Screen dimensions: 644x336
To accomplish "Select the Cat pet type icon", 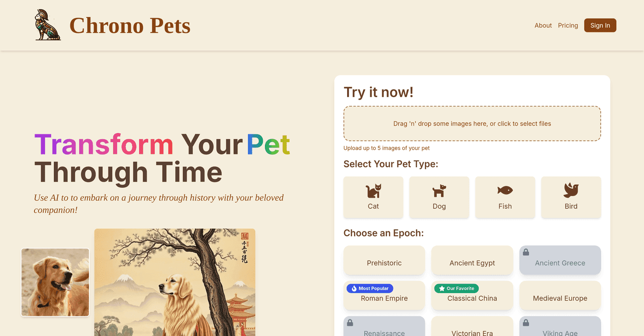I will click(x=373, y=191).
